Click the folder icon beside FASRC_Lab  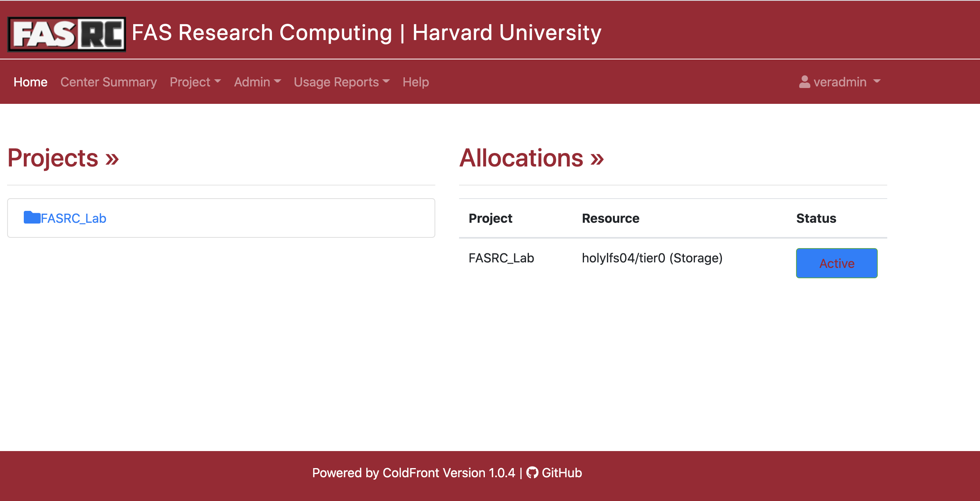pyautogui.click(x=32, y=218)
